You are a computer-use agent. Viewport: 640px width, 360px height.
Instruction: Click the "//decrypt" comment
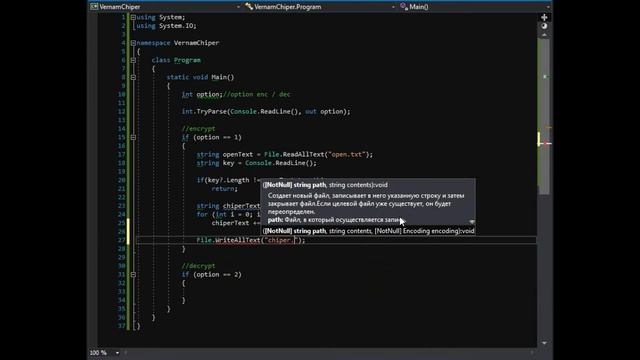tap(198, 266)
